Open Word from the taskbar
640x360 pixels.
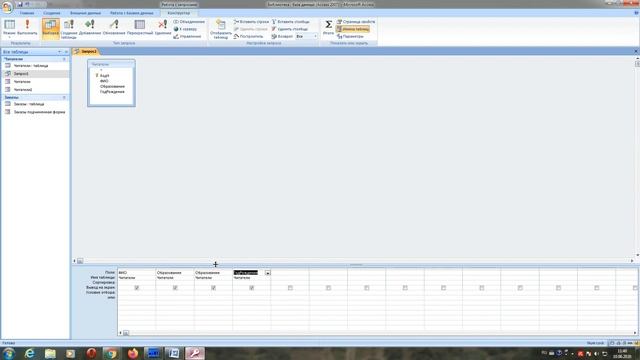173,353
